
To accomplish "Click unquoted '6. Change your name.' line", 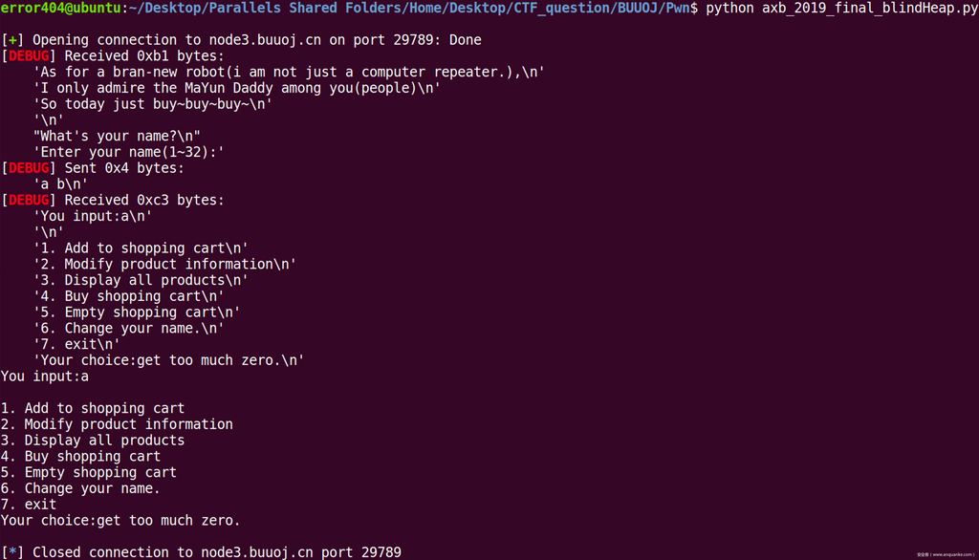I will click(80, 488).
